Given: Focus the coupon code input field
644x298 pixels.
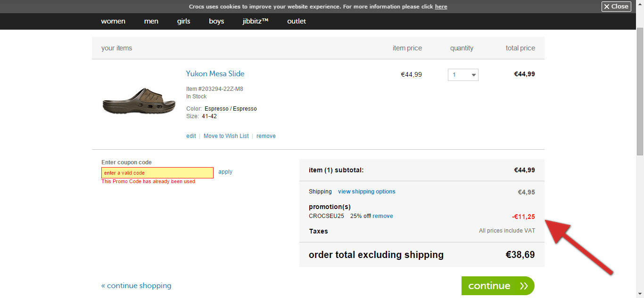Looking at the screenshot, I should 157,173.
